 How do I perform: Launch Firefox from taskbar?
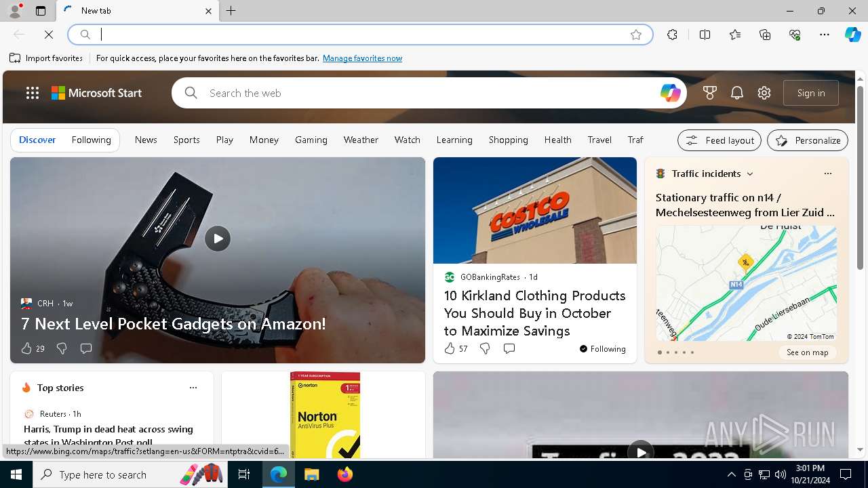click(344, 474)
